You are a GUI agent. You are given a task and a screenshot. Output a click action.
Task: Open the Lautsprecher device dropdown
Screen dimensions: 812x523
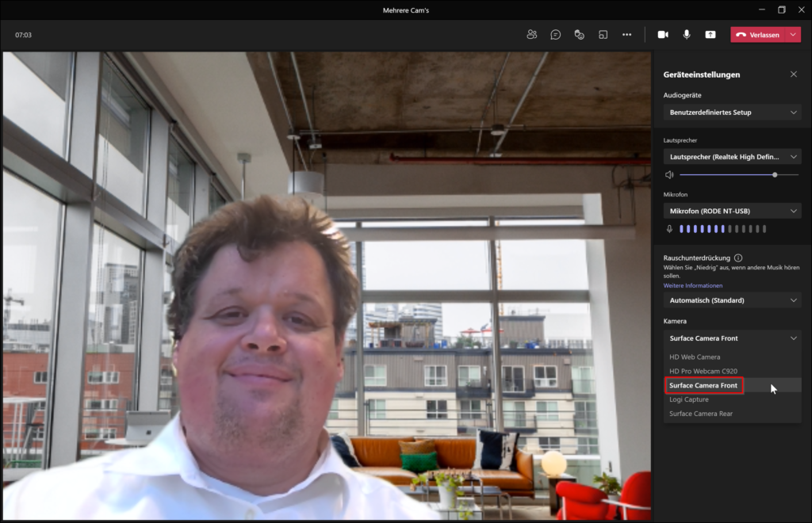click(732, 157)
